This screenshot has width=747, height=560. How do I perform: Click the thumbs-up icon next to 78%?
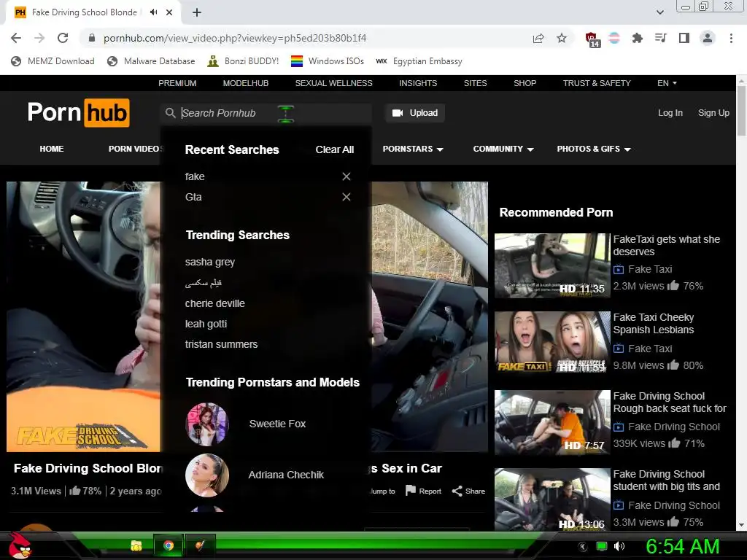75,491
